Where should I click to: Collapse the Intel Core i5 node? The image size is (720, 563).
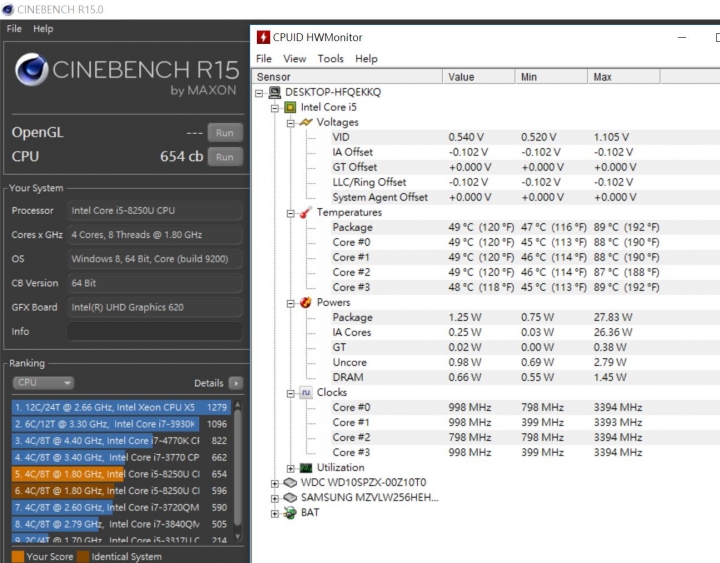pos(275,108)
